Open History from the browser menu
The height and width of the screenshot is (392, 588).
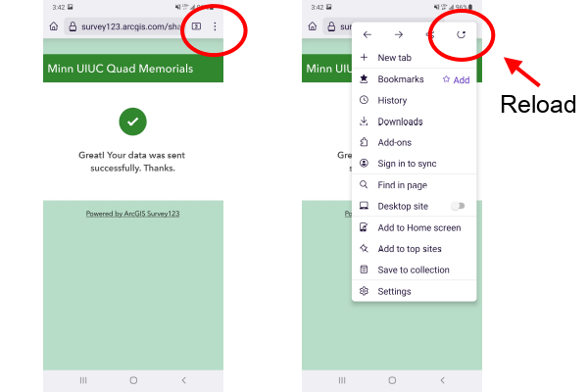(x=392, y=100)
